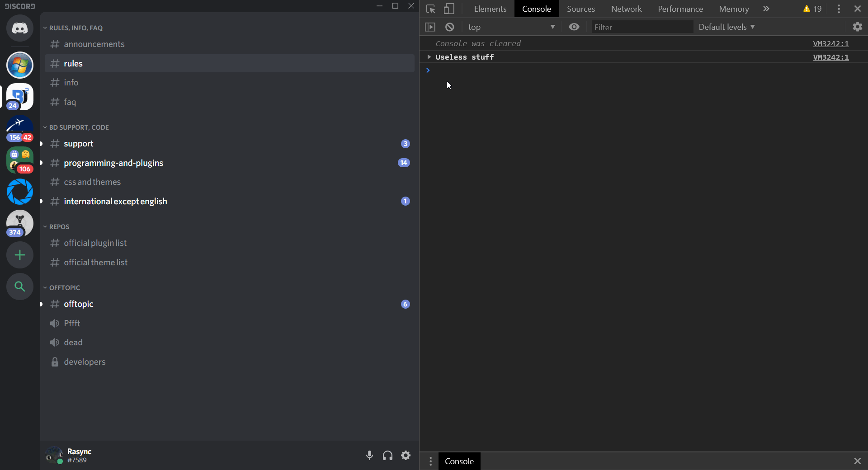This screenshot has width=868, height=470.
Task: Click the live expression eye icon
Action: pyautogui.click(x=574, y=27)
